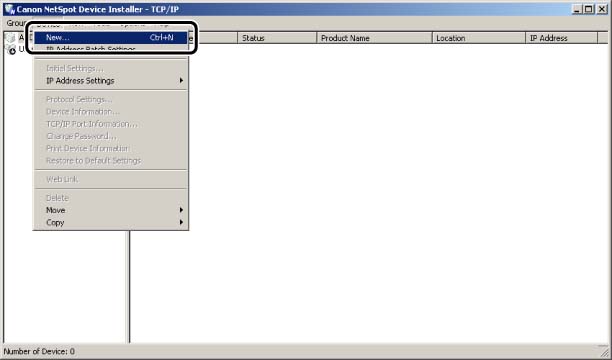This screenshot has height=360, width=612.
Task: Click the window resize grip in status bar
Action: tap(603, 351)
